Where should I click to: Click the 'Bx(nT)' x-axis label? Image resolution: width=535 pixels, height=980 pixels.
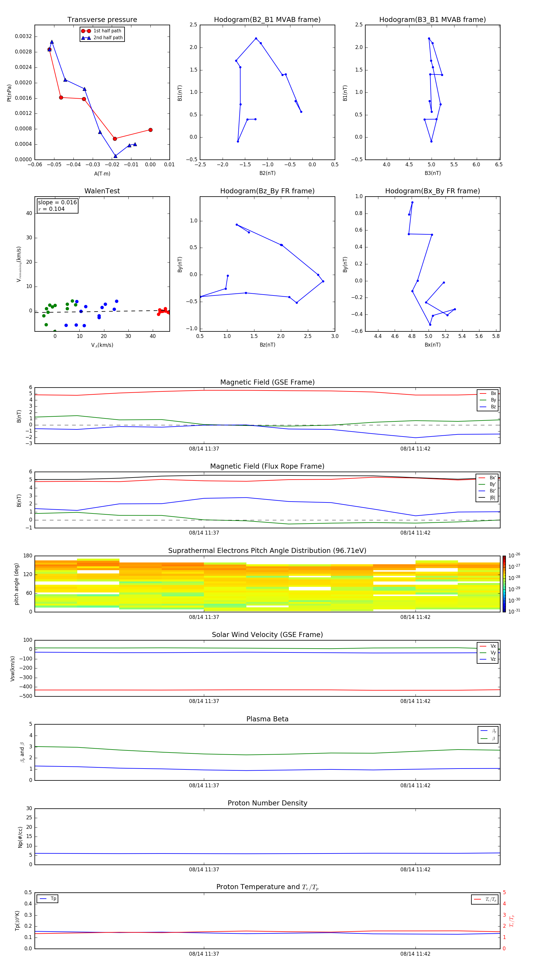432,345
